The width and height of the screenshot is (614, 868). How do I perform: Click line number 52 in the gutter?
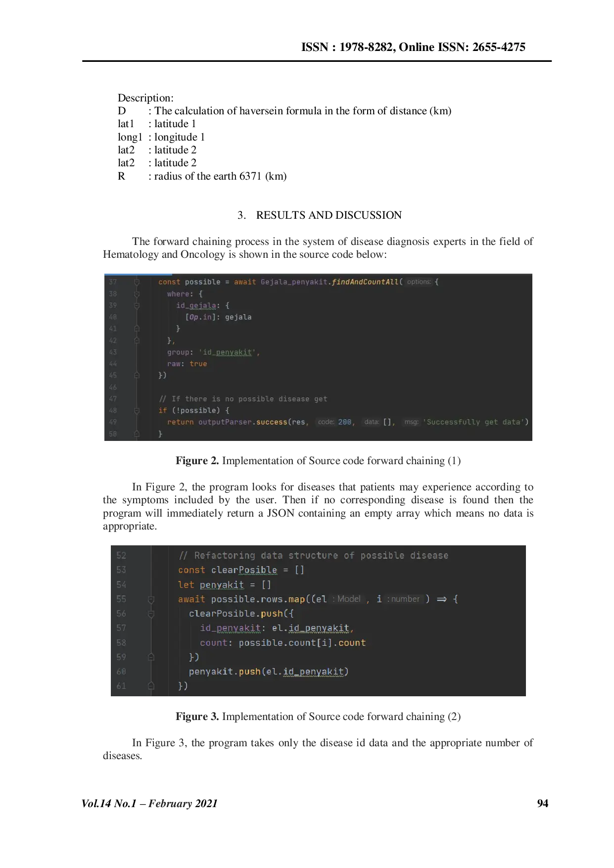pyautogui.click(x=121, y=556)
